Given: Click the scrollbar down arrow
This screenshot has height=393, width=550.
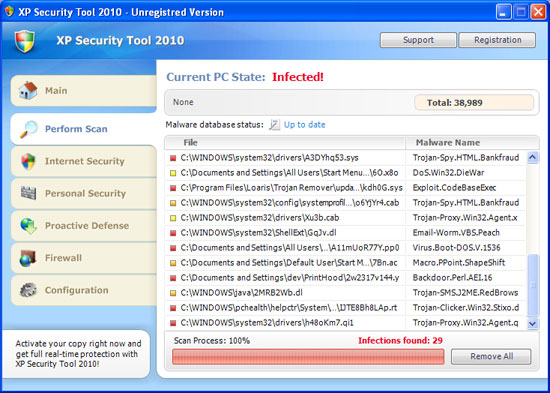Looking at the screenshot, I should (x=533, y=324).
